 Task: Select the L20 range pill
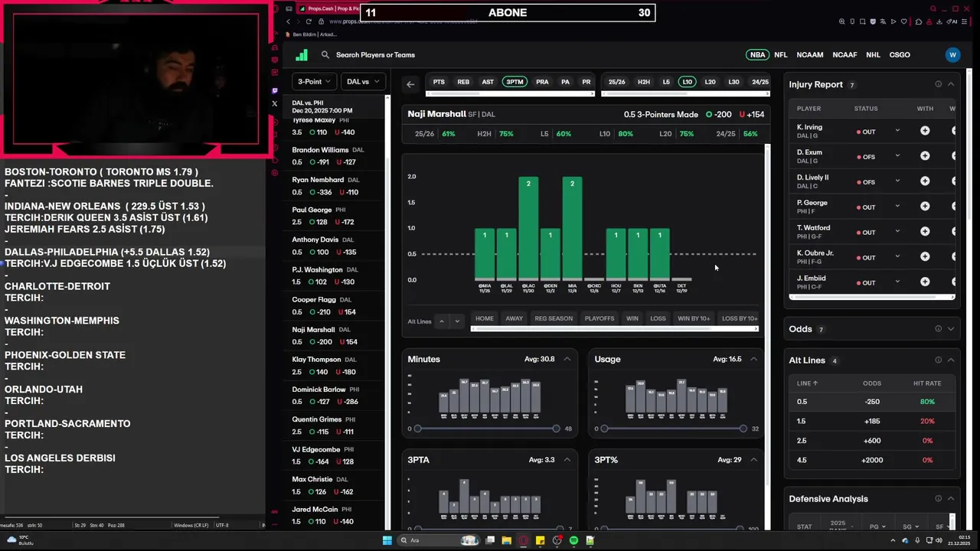point(710,82)
